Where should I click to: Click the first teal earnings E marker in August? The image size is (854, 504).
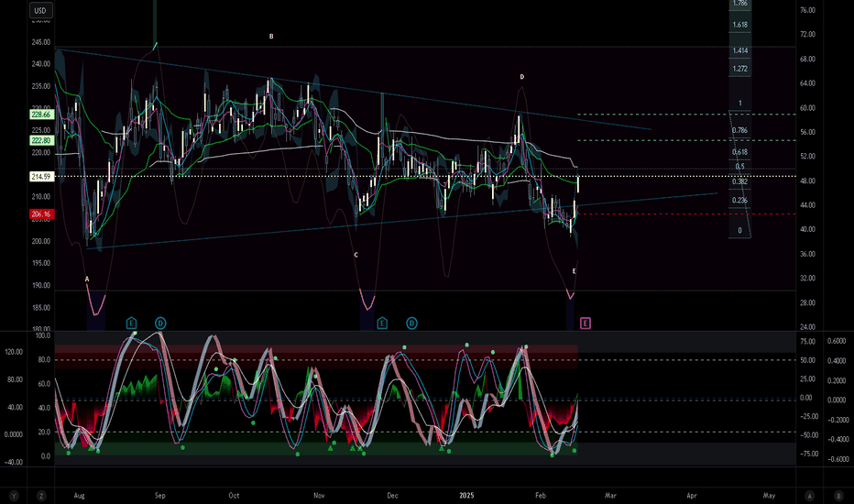[x=131, y=323]
